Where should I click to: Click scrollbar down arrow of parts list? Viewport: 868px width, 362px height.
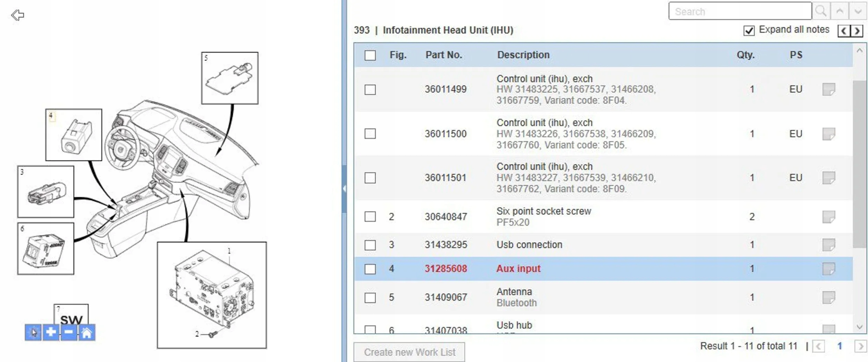pos(859,327)
